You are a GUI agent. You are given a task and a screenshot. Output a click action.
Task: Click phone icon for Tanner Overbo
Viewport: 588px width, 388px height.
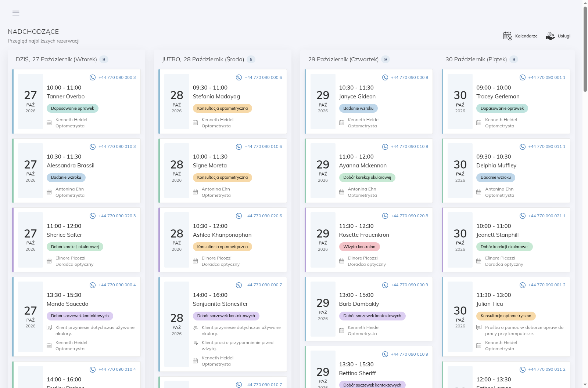pyautogui.click(x=93, y=77)
